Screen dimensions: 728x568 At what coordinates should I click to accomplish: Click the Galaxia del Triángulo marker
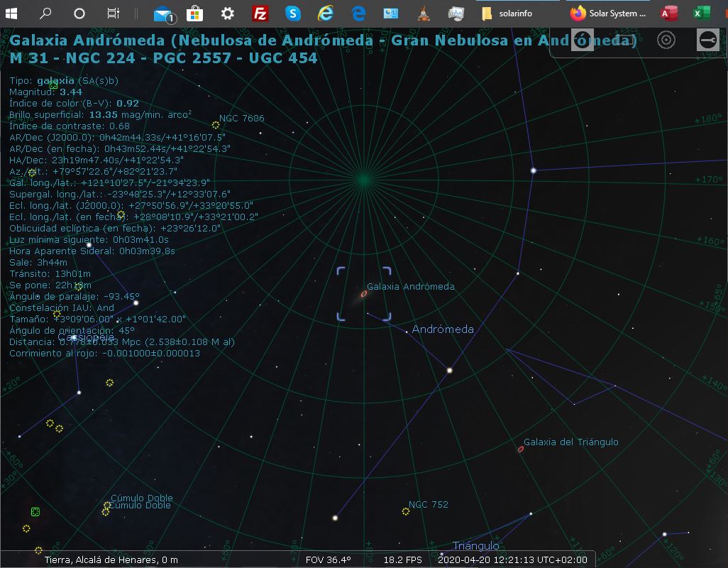[521, 449]
